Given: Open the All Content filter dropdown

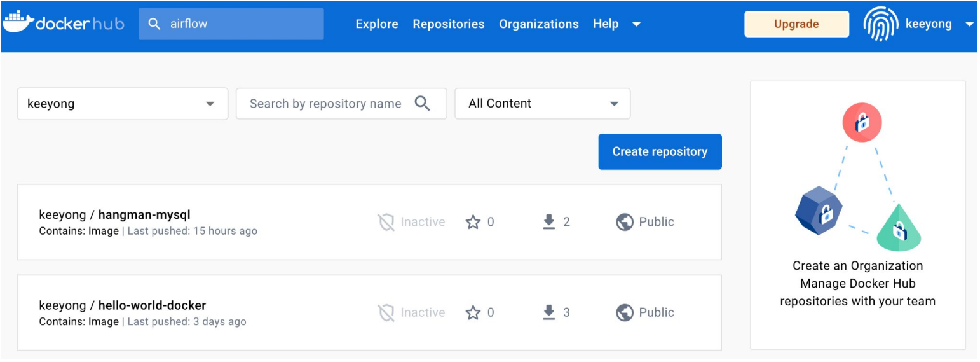Looking at the screenshot, I should (x=543, y=104).
